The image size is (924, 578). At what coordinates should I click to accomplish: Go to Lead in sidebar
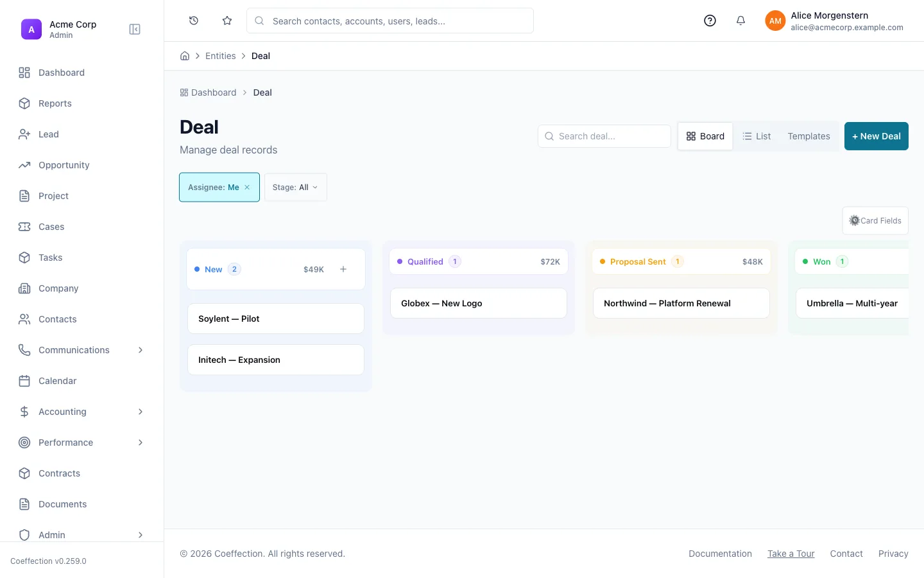tap(82, 134)
